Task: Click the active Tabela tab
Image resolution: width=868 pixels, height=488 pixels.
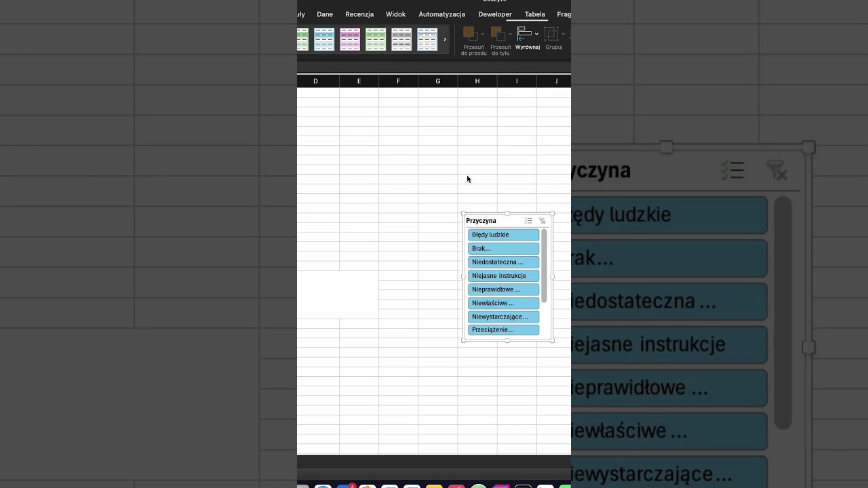Action: (535, 14)
